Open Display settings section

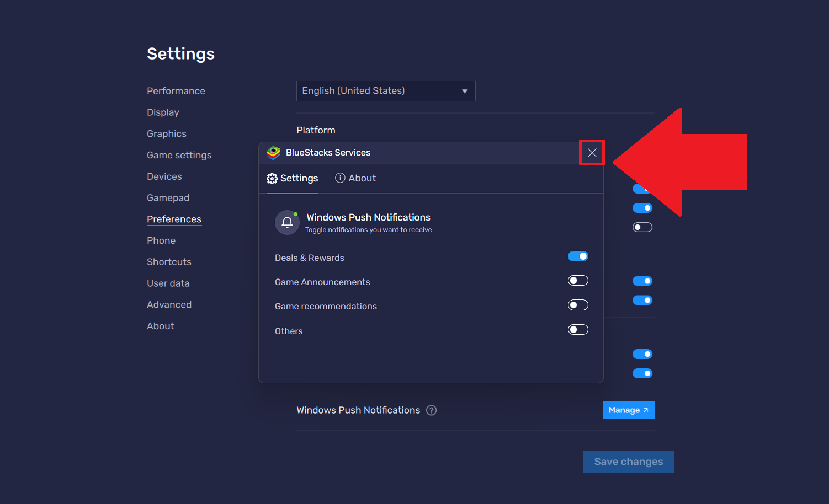click(x=163, y=112)
